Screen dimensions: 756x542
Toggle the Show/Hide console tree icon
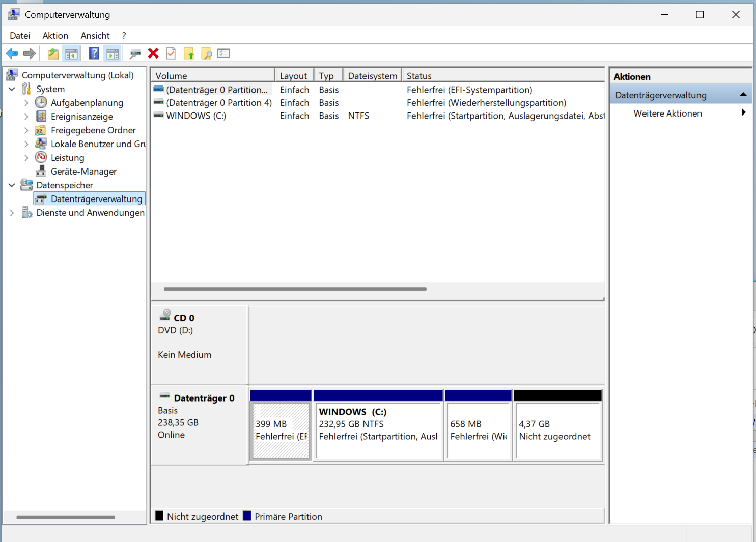click(x=71, y=53)
